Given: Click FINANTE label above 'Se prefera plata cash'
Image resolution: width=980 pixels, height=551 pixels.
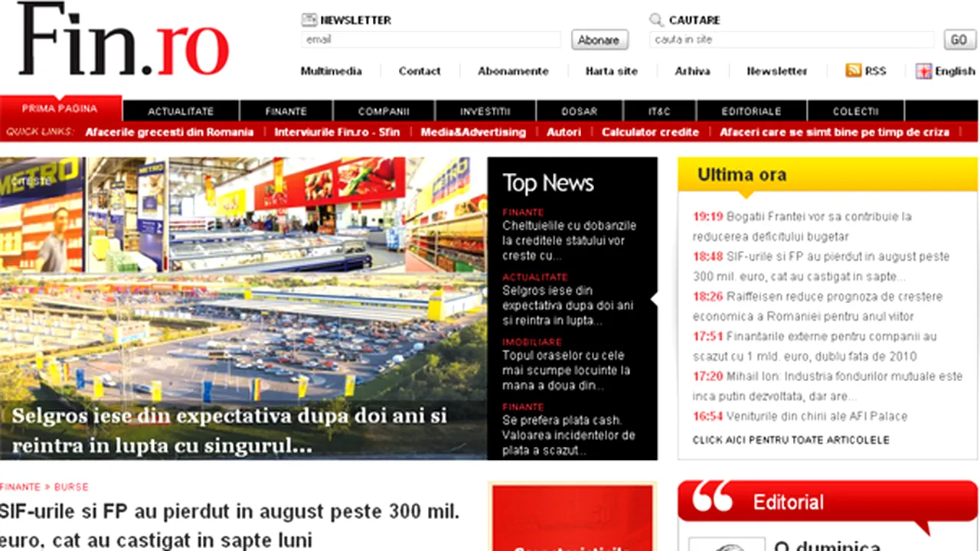Looking at the screenshot, I should tap(523, 407).
